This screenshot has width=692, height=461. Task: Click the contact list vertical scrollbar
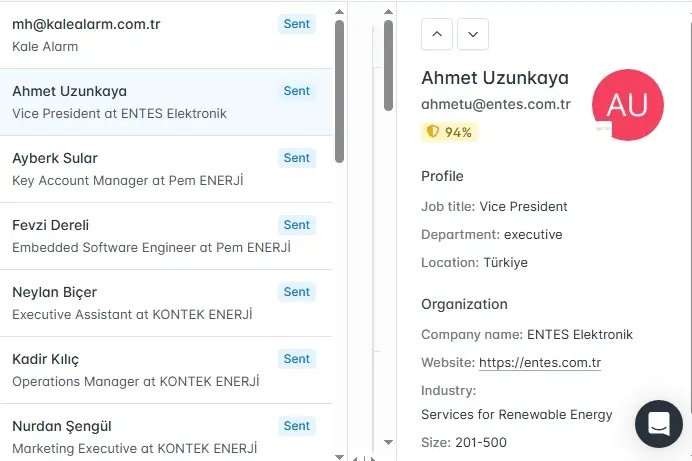(340, 90)
